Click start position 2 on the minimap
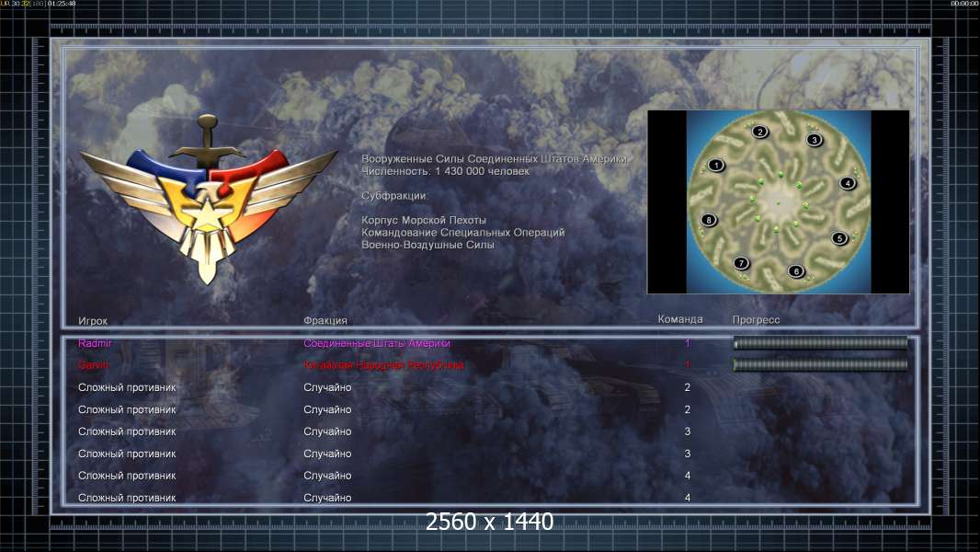This screenshot has height=552, width=980. [x=760, y=132]
